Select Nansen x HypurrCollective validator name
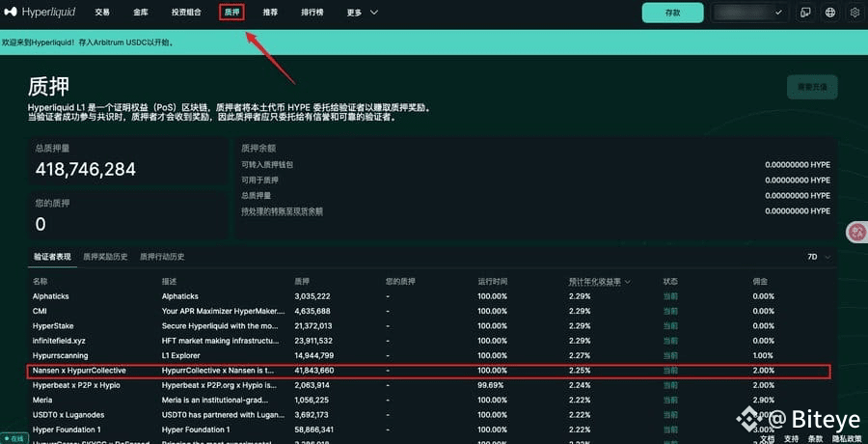The width and height of the screenshot is (868, 444). click(x=79, y=371)
